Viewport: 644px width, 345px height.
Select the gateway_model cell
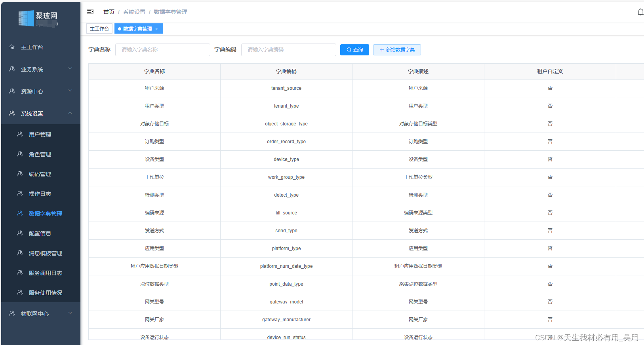coord(286,302)
